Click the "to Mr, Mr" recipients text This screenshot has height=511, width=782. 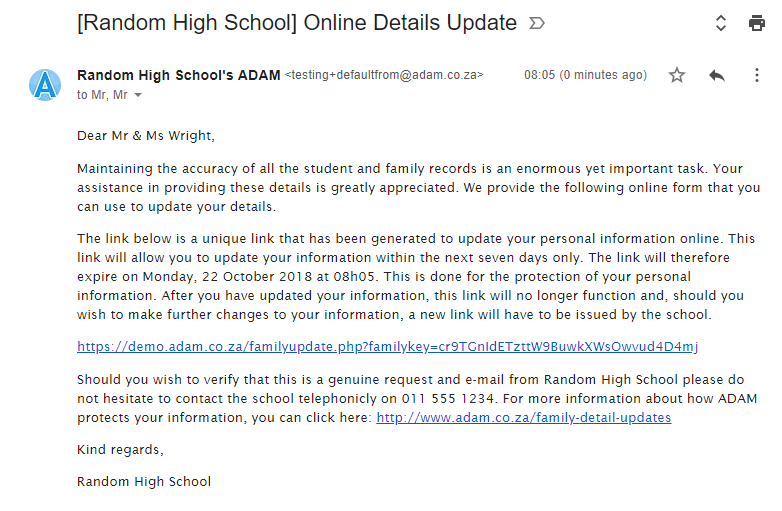(103, 95)
